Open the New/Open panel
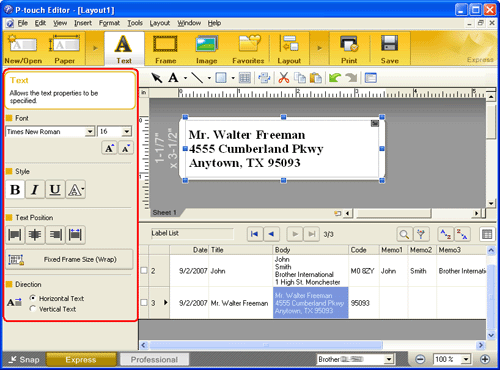 click(23, 49)
